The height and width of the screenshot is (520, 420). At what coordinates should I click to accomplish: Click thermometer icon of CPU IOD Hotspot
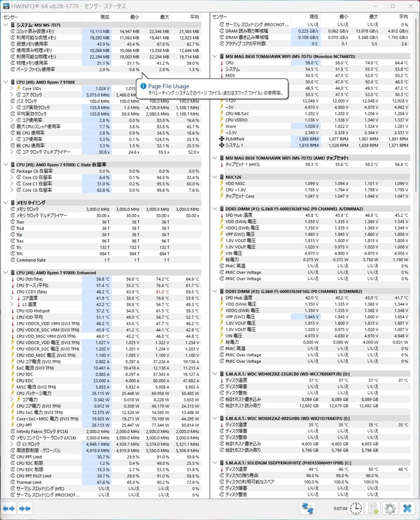pyautogui.click(x=13, y=311)
